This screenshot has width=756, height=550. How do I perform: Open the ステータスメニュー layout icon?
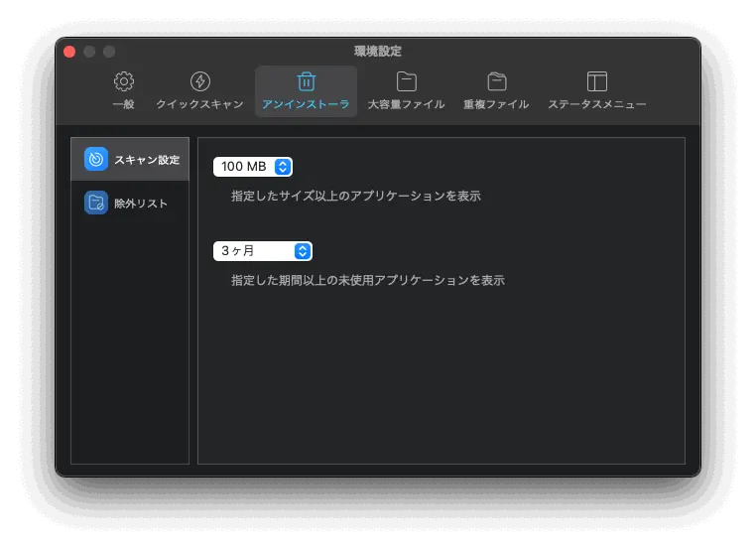pos(597,81)
